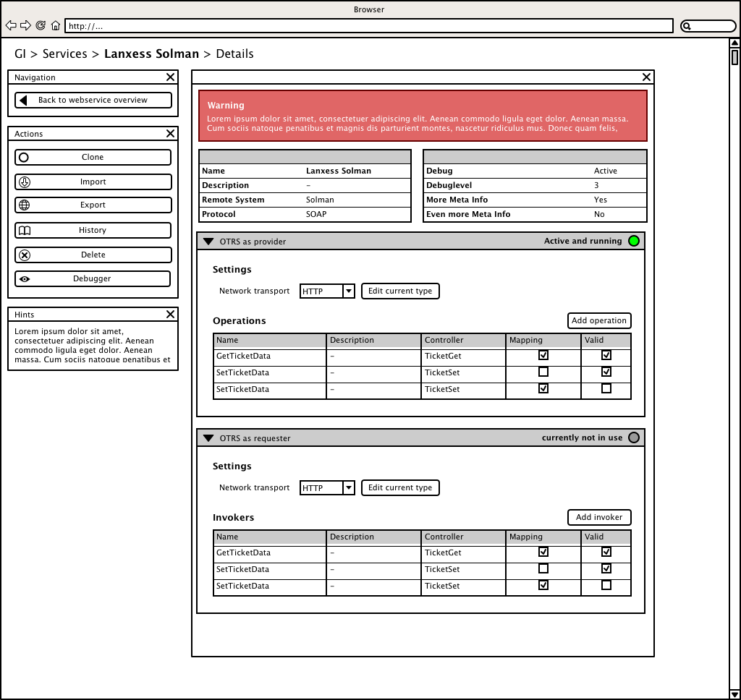
Task: Open provider Network transport HTTP dropdown
Action: pyautogui.click(x=348, y=291)
